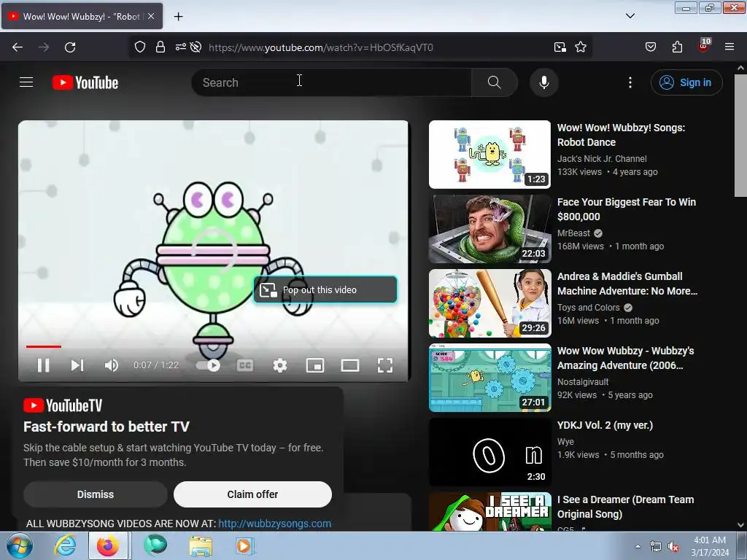Bookmark this page with the star icon
This screenshot has width=747, height=560.
(580, 47)
